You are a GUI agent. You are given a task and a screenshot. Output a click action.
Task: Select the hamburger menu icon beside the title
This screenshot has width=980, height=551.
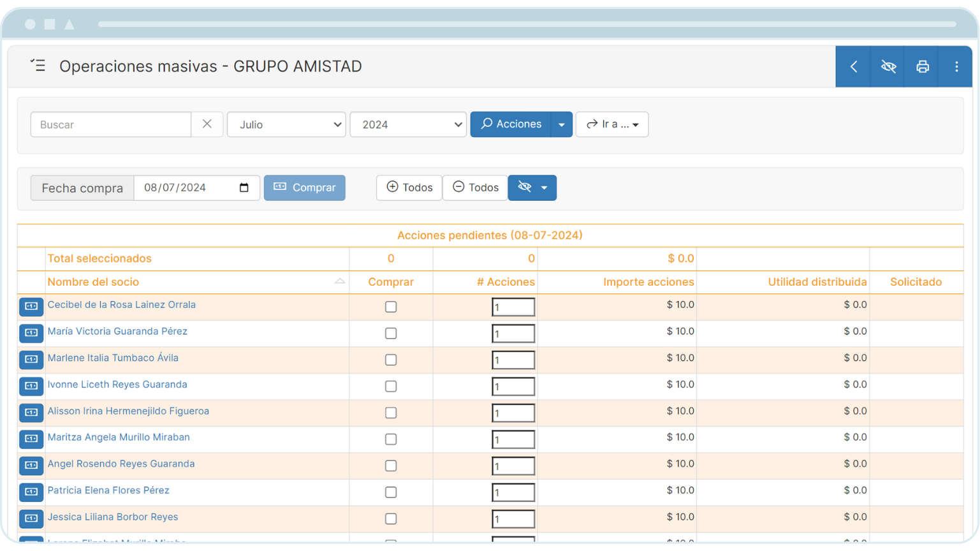point(38,65)
